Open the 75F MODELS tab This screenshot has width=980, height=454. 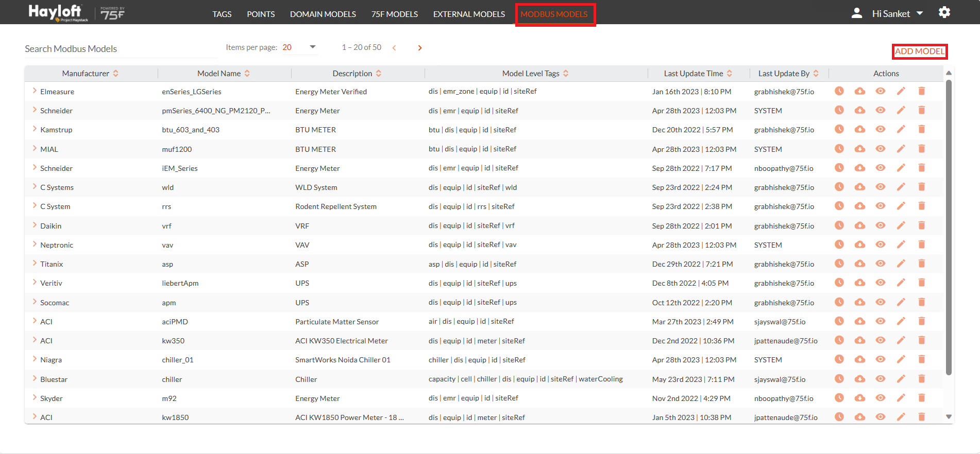click(395, 14)
